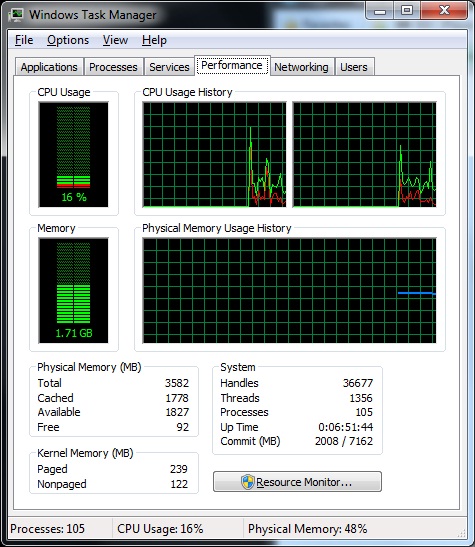Viewport: 475px width, 547px height.
Task: Switch to the Networking tab
Action: [301, 67]
